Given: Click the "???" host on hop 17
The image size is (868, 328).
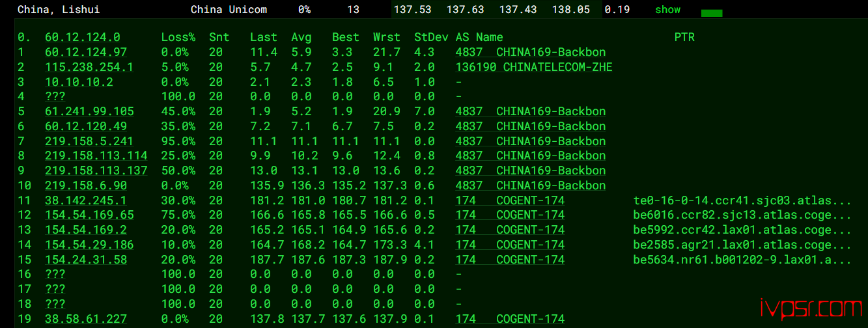Looking at the screenshot, I should (55, 289).
